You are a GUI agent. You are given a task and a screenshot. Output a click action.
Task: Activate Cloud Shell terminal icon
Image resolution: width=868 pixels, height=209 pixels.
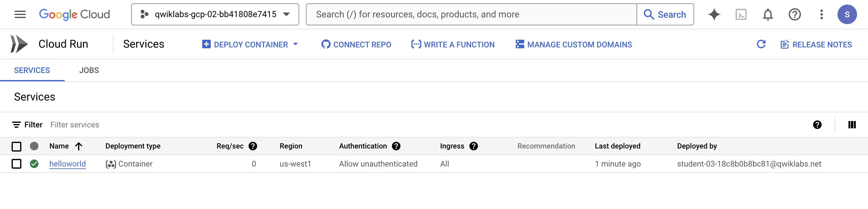(741, 15)
